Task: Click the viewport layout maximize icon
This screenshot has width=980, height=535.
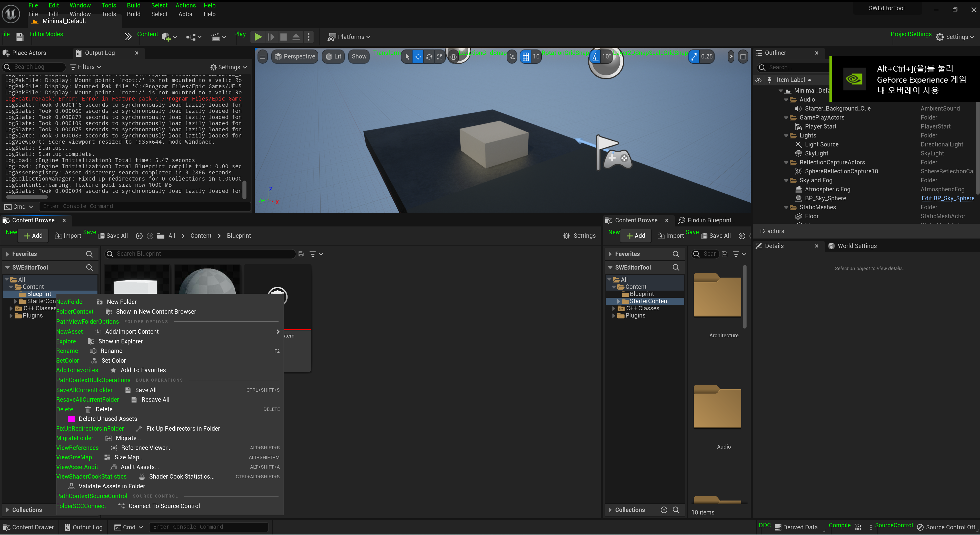Action: 743,57
